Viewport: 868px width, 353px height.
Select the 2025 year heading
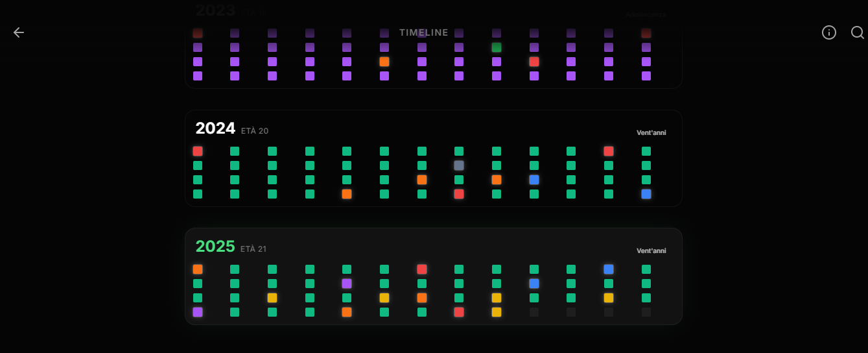(215, 247)
